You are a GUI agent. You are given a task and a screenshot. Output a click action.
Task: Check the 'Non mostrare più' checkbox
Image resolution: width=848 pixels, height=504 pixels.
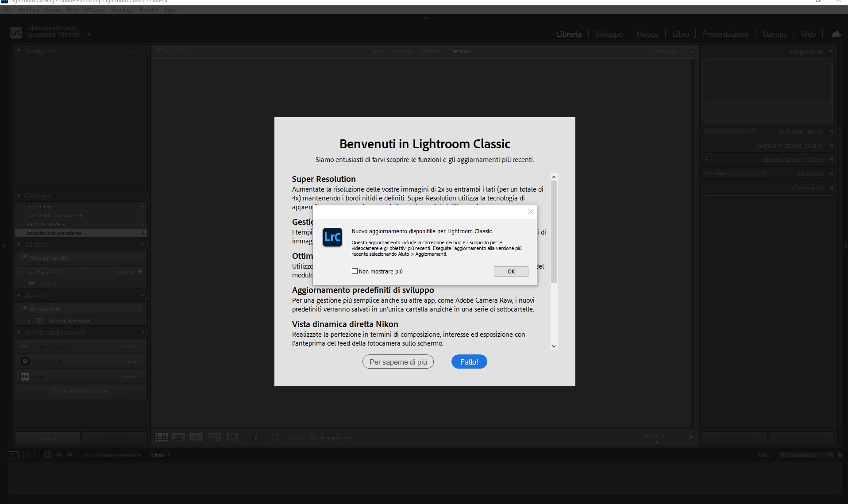[x=355, y=271]
